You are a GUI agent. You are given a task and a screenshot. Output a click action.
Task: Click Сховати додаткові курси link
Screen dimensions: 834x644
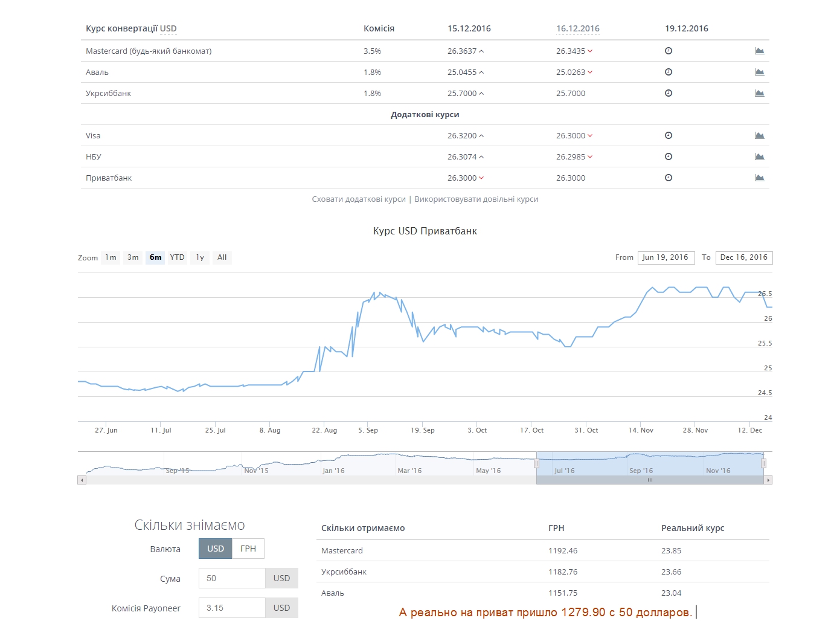pos(359,199)
